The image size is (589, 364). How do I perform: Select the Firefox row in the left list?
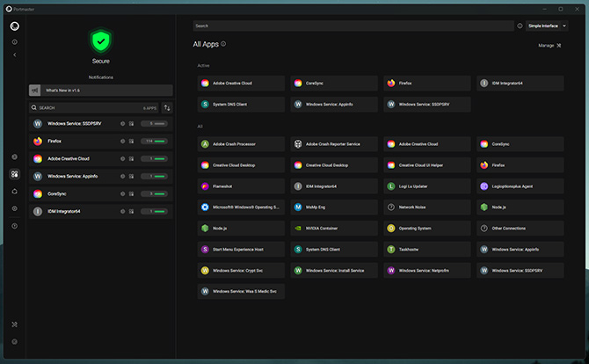(x=101, y=142)
